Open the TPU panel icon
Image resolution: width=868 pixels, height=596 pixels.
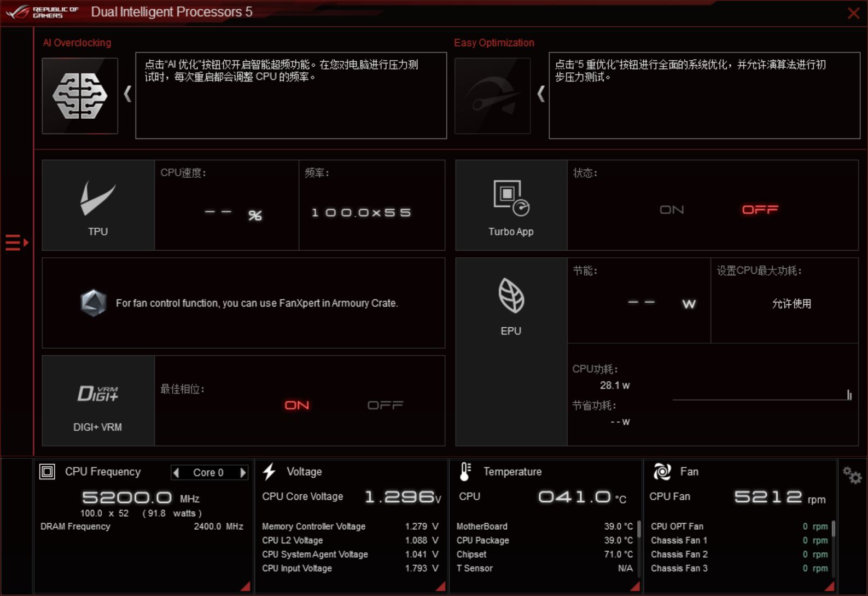(x=98, y=205)
